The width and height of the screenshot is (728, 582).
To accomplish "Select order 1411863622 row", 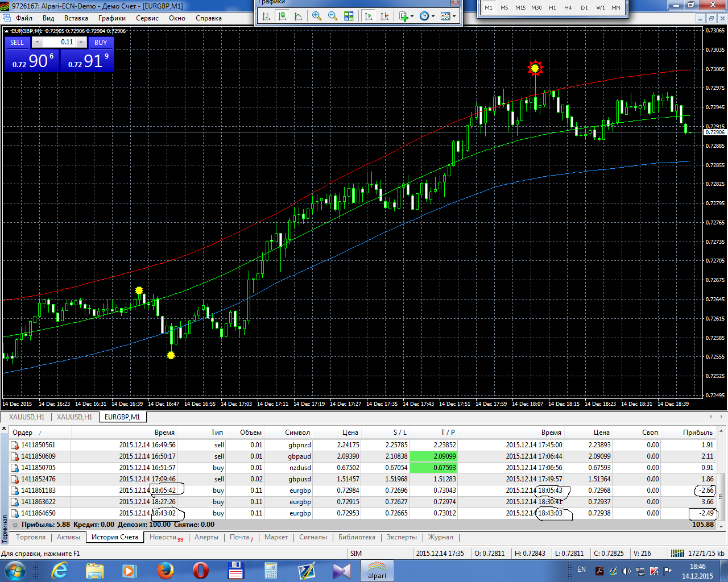I will 363,502.
